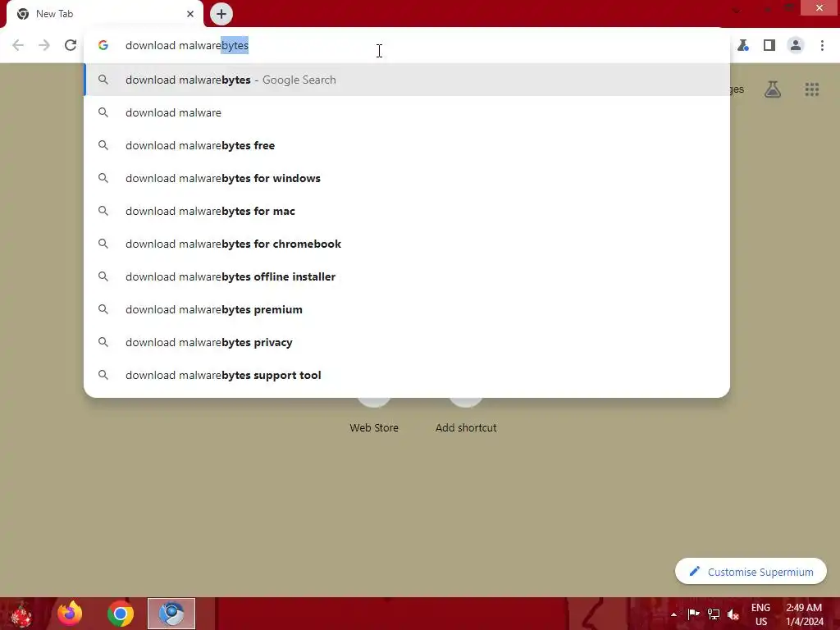Viewport: 840px width, 630px height.
Task: Select suggestion download malwarebytes offline installer
Action: pyautogui.click(x=407, y=276)
